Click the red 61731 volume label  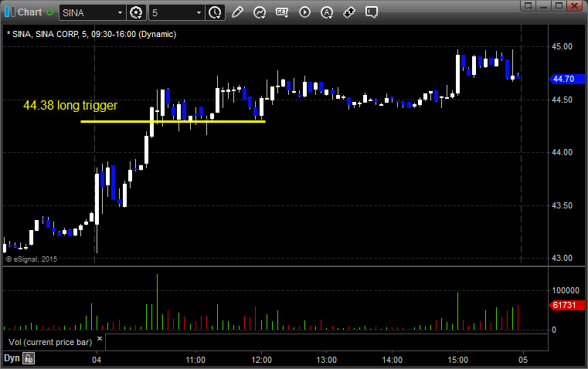[566, 306]
